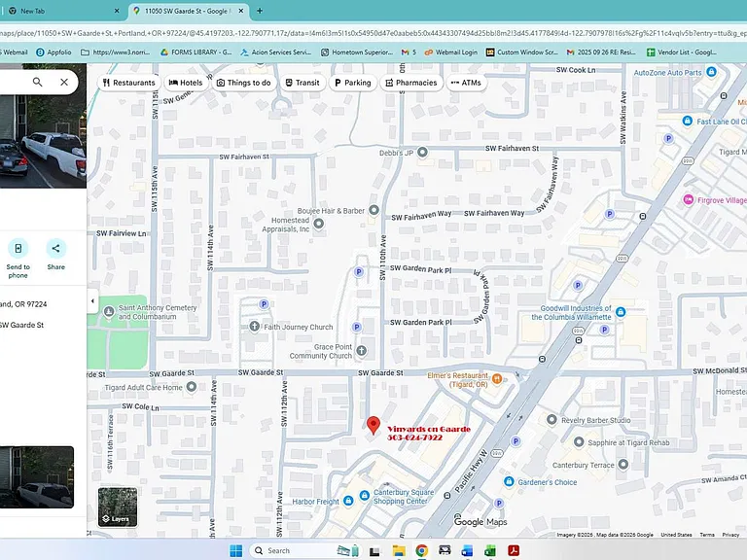Click the Faith Journey Church marker
Viewport: 747px width, 560px height.
(x=255, y=327)
